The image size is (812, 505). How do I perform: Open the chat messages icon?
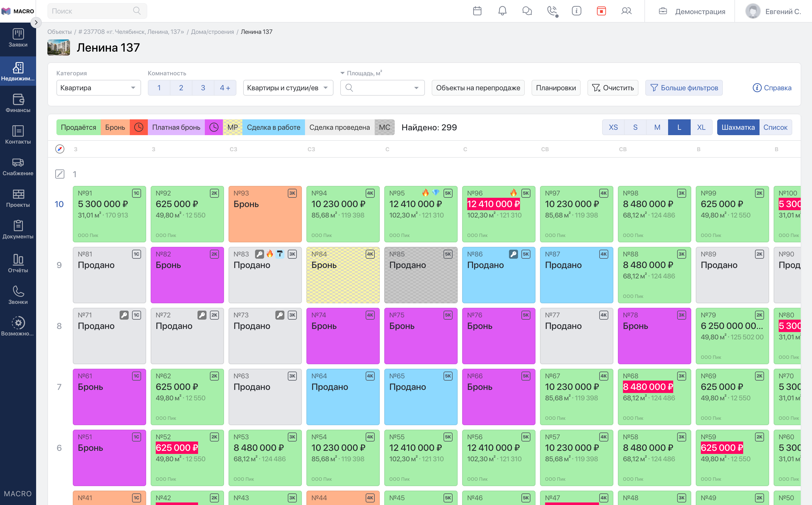[527, 11]
